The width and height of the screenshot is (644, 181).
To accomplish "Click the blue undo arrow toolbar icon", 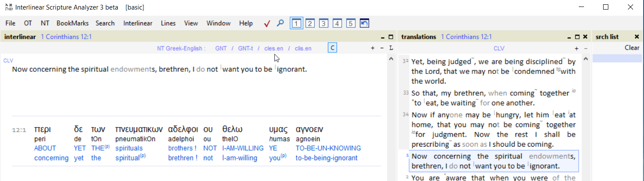I will (364, 23).
